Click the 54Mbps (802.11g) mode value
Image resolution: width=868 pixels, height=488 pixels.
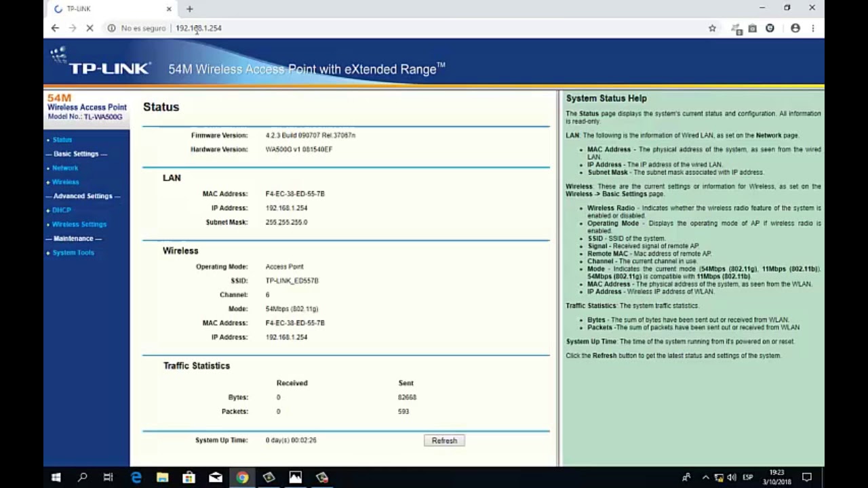click(292, 309)
